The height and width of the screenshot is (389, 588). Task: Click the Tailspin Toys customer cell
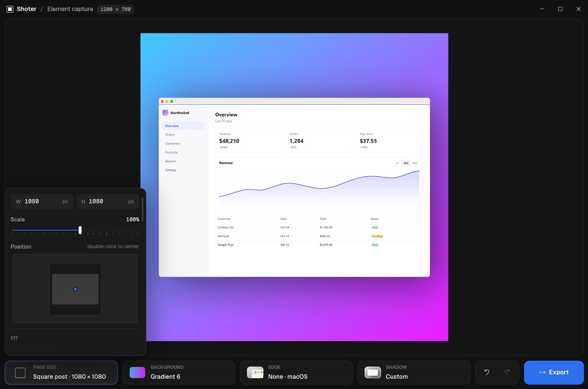(225, 245)
